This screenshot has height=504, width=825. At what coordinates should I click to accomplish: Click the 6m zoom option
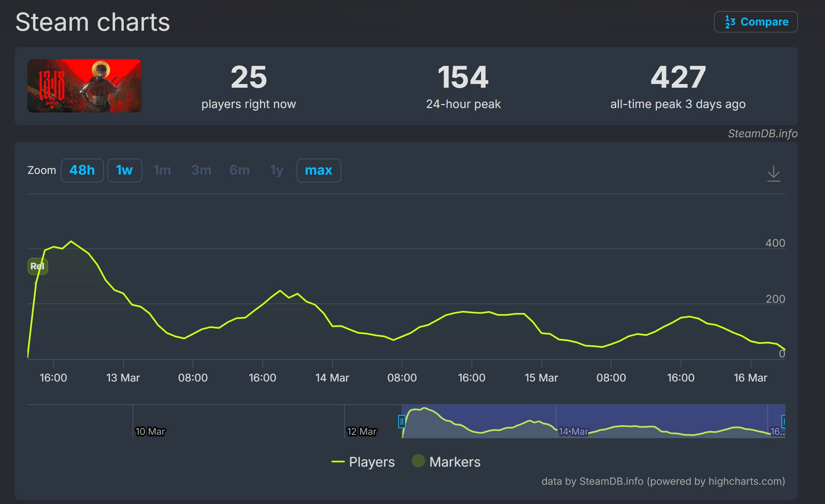tap(240, 170)
